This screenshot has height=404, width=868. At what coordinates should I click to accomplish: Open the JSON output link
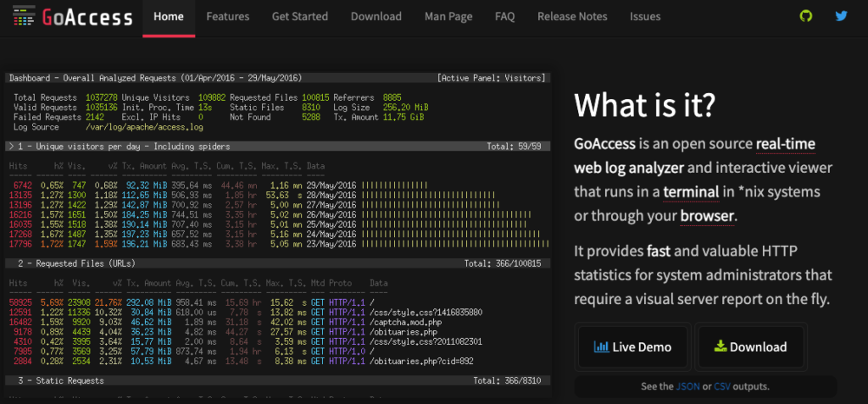click(x=687, y=387)
